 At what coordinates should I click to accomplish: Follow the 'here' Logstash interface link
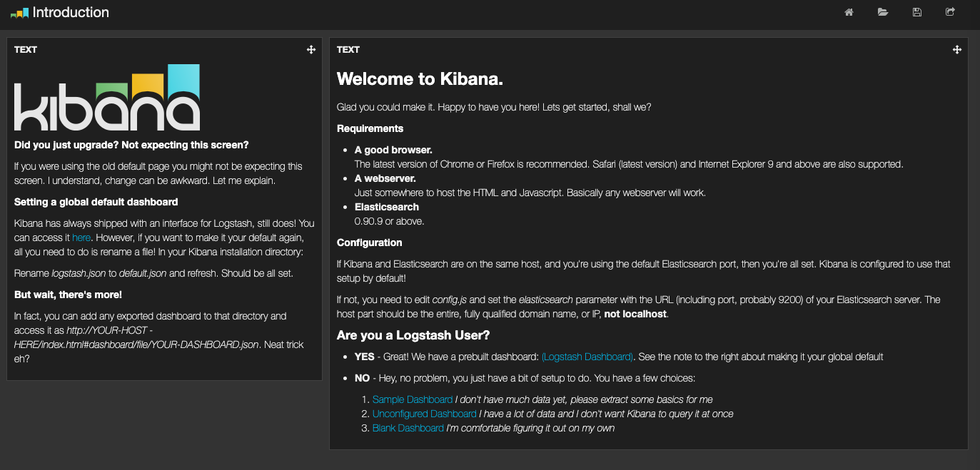coord(81,237)
